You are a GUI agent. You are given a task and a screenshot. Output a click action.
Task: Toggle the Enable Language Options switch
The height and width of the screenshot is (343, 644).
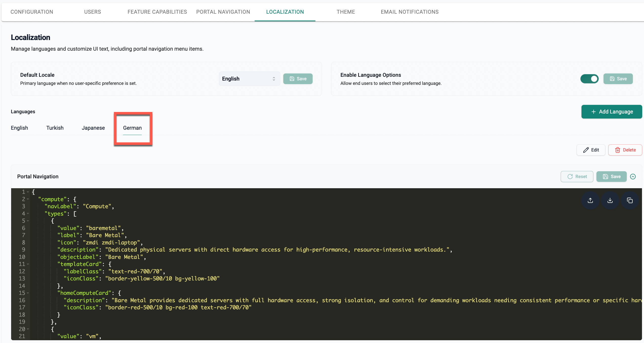click(x=589, y=79)
